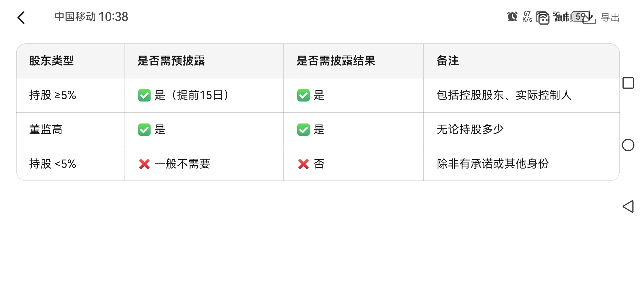Tap the circle home navigation button
Viewport: 644px width, 290px height.
628,145
